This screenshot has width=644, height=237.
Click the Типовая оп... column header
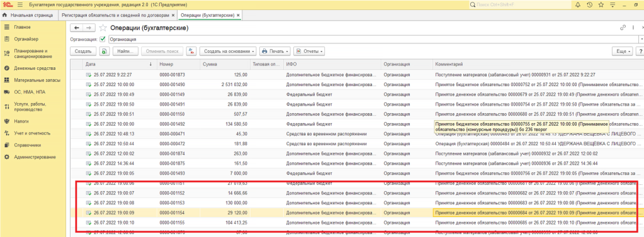click(266, 64)
